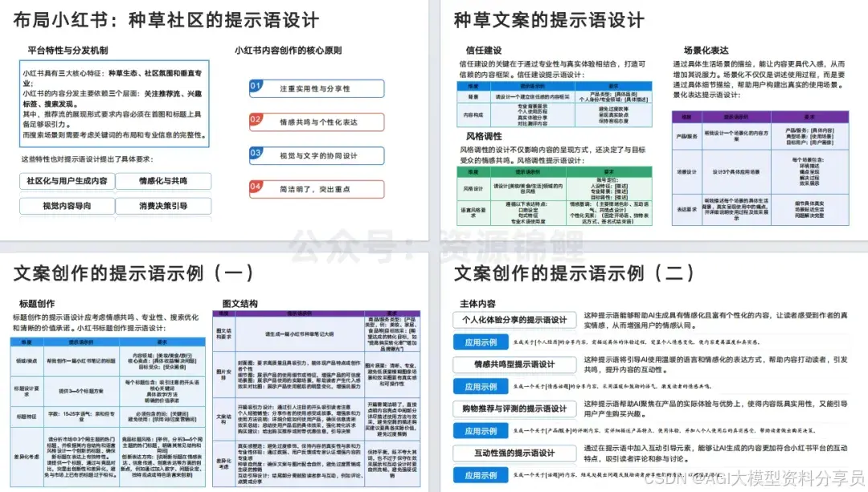Click 差异化考虑 in the 标题创作 table

click(26, 457)
